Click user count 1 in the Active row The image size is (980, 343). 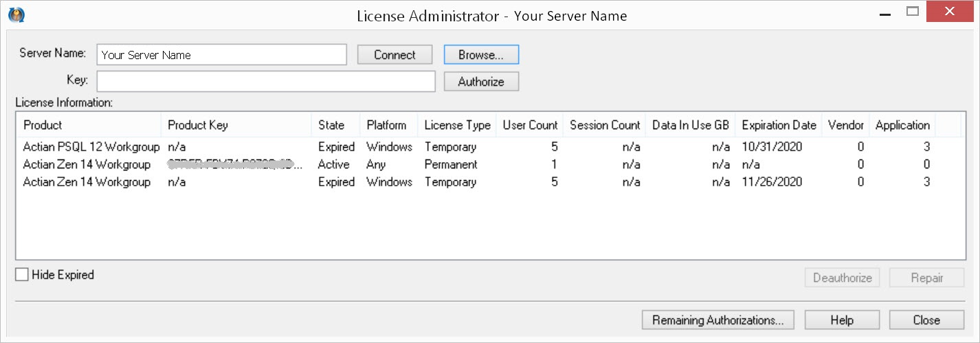coord(554,164)
